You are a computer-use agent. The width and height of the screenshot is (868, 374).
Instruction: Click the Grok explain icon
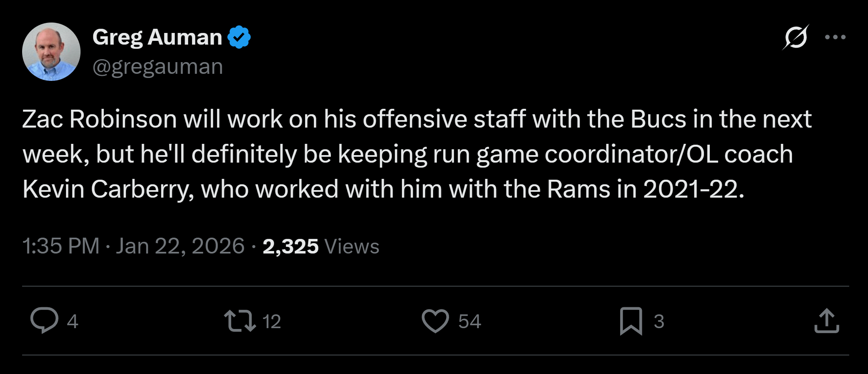coord(795,38)
